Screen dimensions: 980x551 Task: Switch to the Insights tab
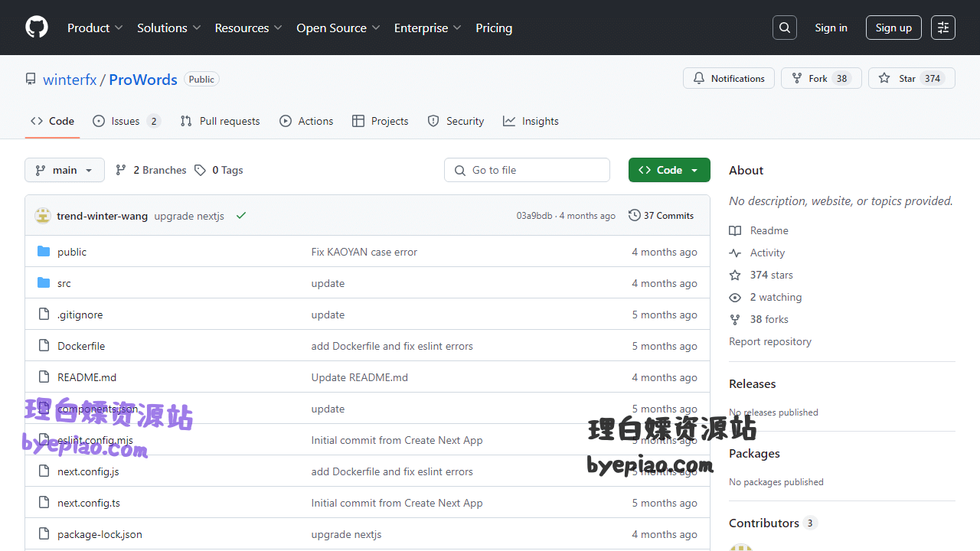531,121
